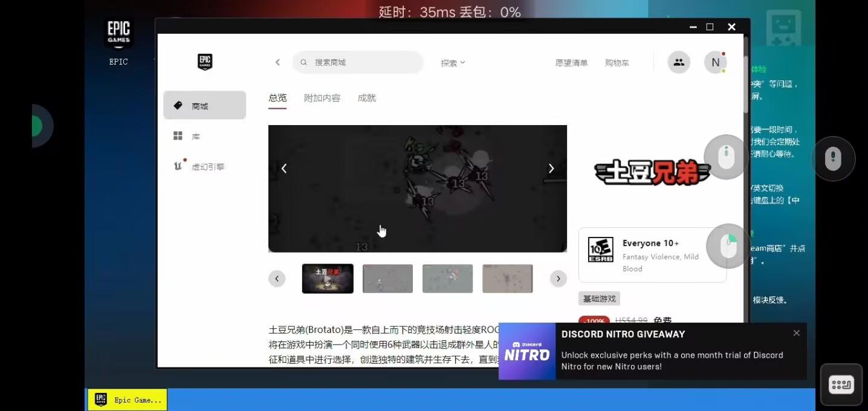Open the 愿望清单 wishlist link
This screenshot has height=411, width=868.
pos(571,63)
